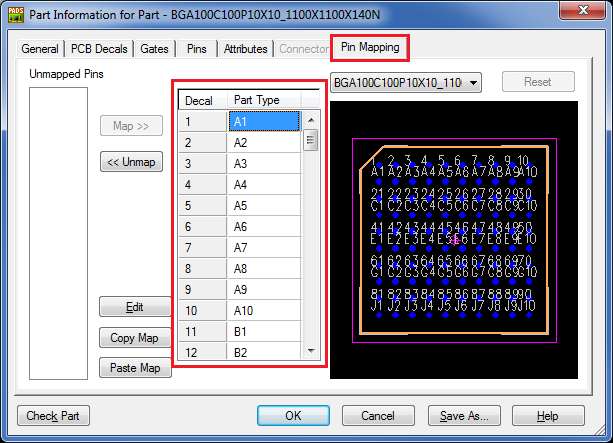Select the A9 part type cell
The image size is (613, 443).
click(x=264, y=290)
